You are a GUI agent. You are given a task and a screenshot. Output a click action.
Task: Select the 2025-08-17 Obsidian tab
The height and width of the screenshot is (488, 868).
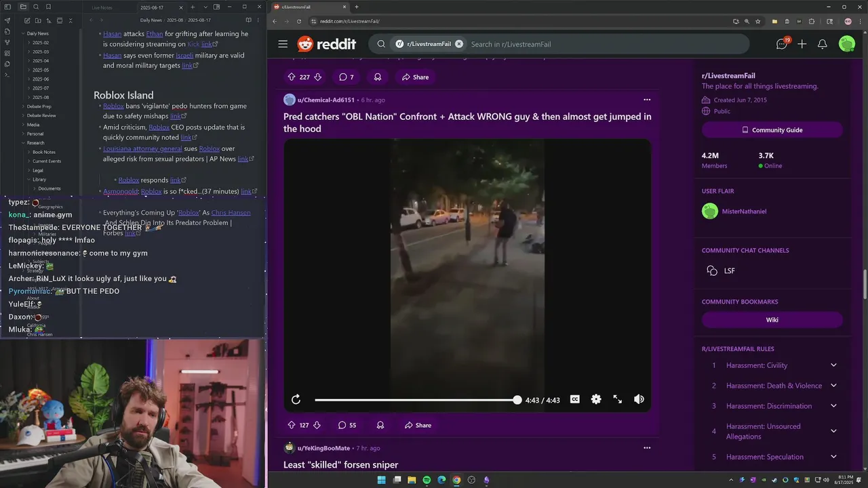click(x=160, y=7)
